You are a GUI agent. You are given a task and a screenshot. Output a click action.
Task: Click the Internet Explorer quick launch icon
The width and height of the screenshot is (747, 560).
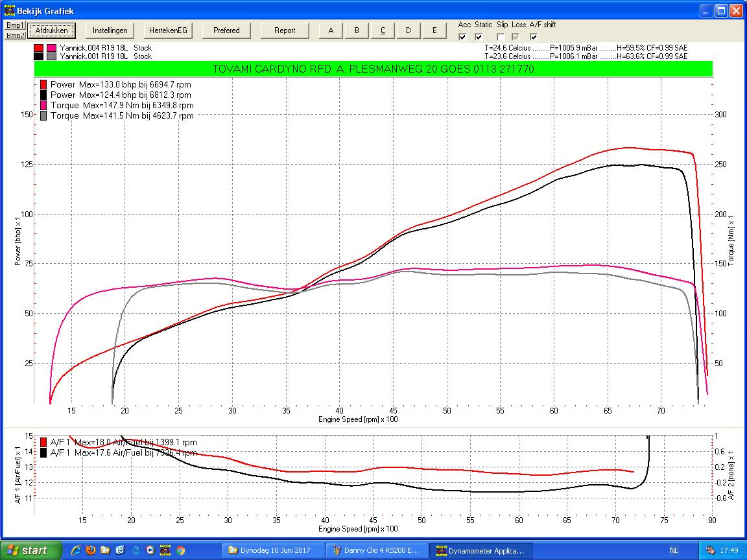pos(76,550)
